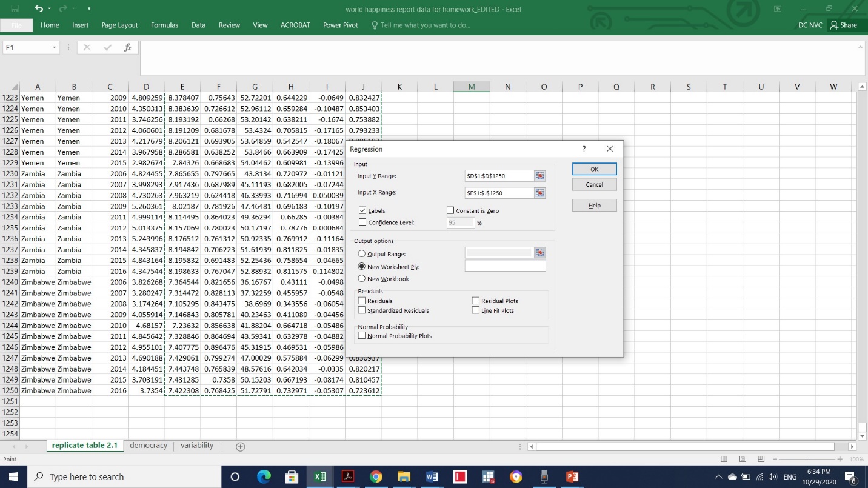This screenshot has width=868, height=488.
Task: Open the Power Pivot ribbon tab
Action: coord(341,25)
